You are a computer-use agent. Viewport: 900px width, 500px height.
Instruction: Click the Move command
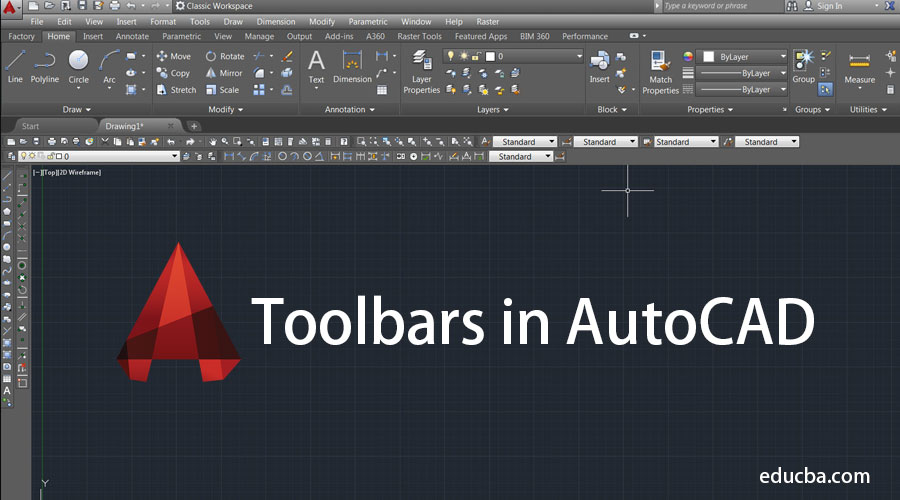coord(173,56)
